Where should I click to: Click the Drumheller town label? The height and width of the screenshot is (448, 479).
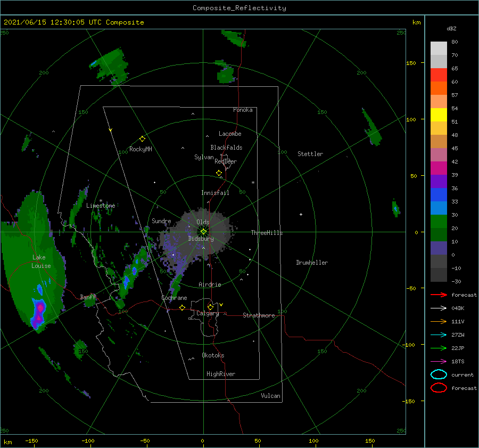point(312,263)
